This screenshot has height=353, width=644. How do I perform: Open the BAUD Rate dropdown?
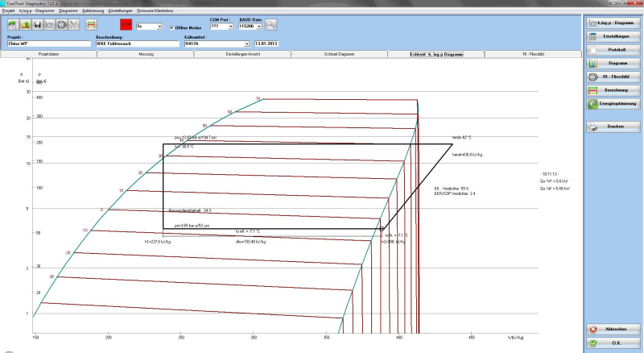pyautogui.click(x=259, y=27)
